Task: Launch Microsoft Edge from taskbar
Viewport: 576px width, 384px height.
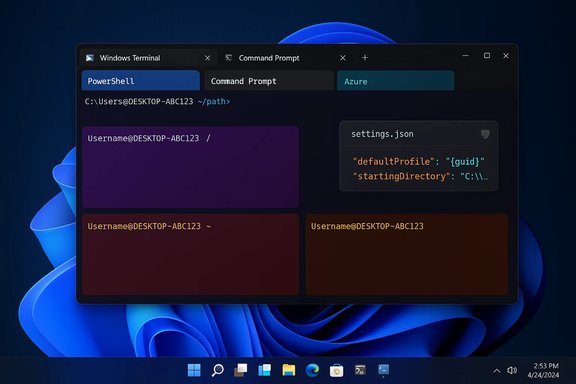Action: (x=313, y=370)
